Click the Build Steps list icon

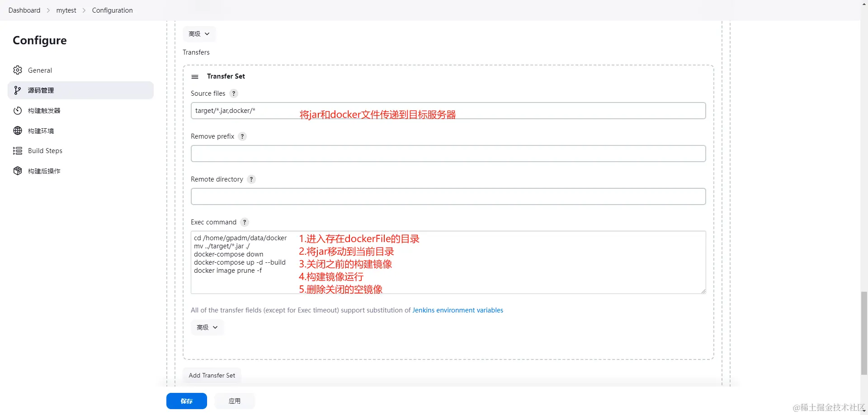(18, 151)
